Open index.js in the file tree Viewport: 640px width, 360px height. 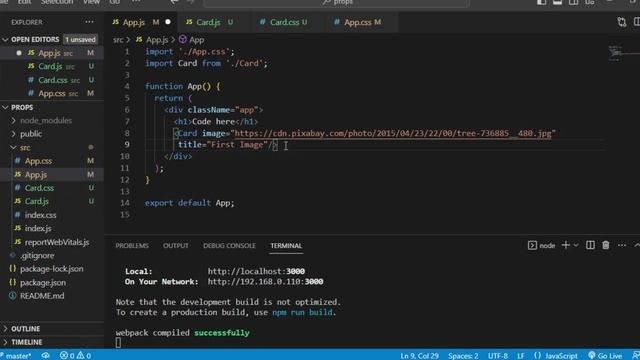52,228
